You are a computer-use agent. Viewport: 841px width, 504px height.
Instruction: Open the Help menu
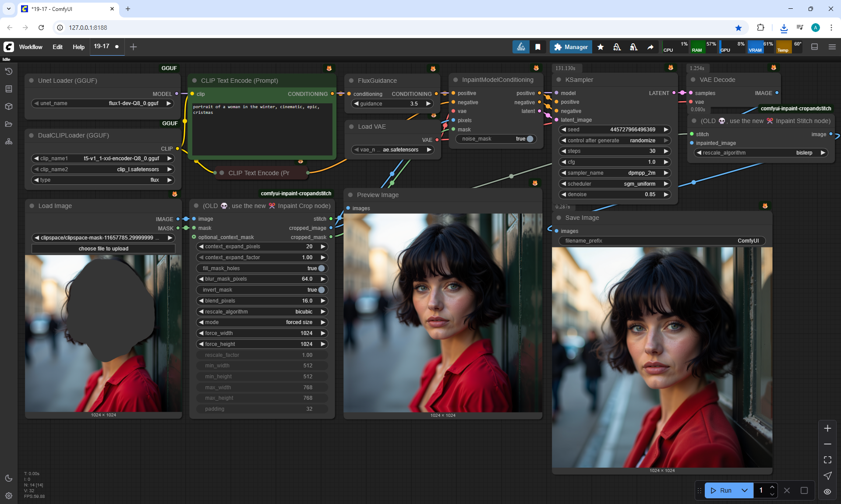click(x=78, y=47)
